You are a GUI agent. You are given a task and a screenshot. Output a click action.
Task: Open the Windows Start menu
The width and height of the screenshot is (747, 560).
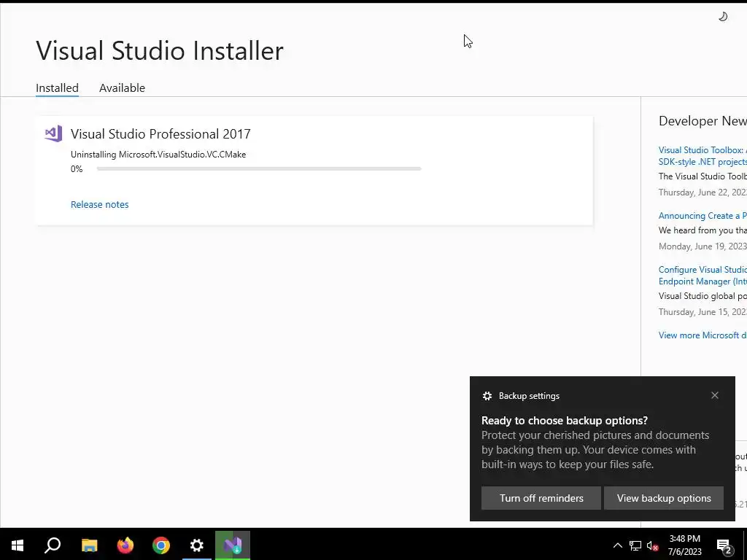[x=18, y=545]
